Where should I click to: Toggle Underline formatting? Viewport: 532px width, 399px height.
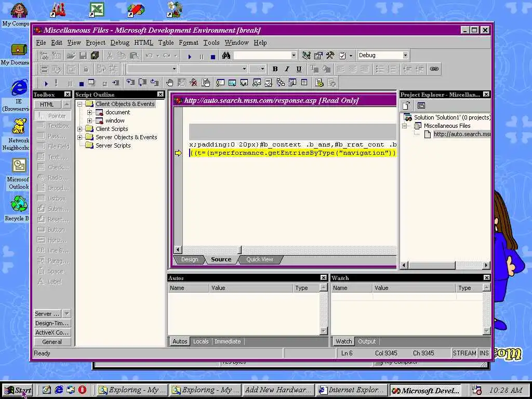[x=299, y=69]
